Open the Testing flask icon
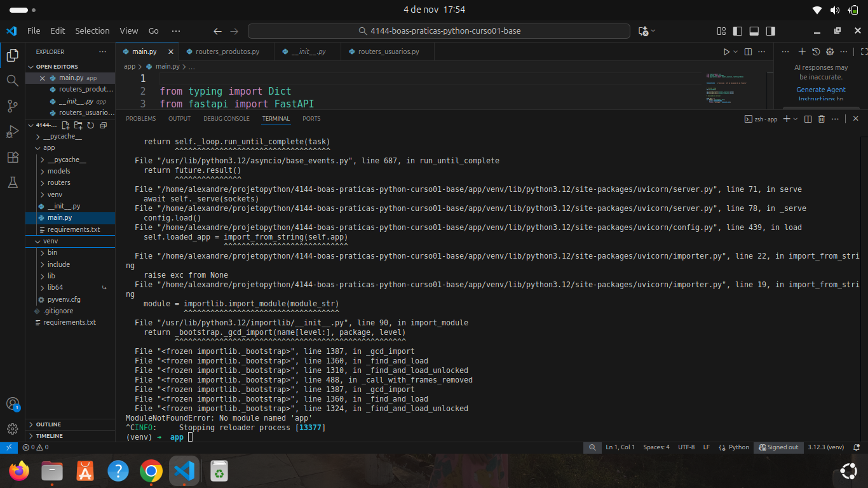The image size is (868, 488). click(x=12, y=182)
